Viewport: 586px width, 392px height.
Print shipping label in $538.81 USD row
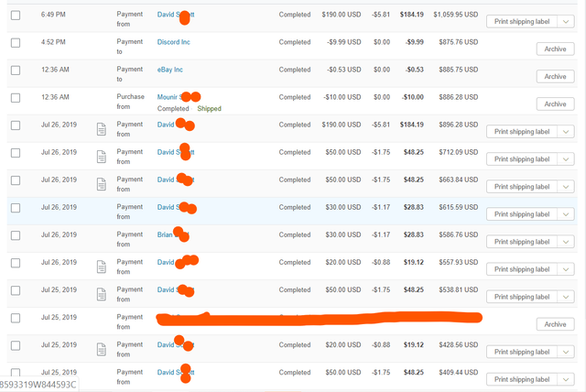point(522,297)
